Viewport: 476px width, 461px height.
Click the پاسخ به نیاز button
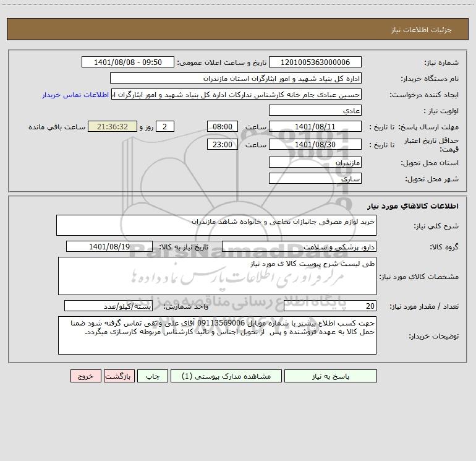[330, 376]
